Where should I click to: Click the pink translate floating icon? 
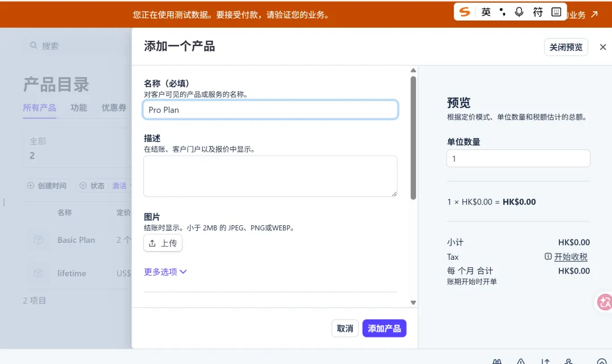(x=604, y=302)
